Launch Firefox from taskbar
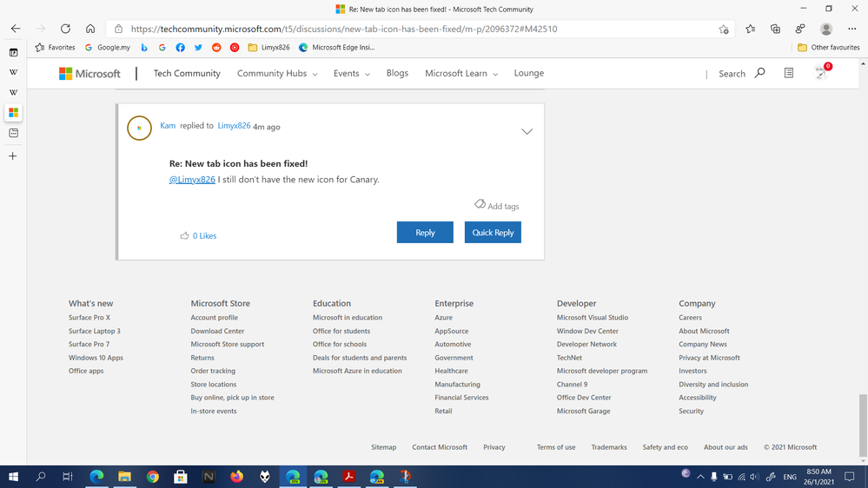 pyautogui.click(x=236, y=477)
